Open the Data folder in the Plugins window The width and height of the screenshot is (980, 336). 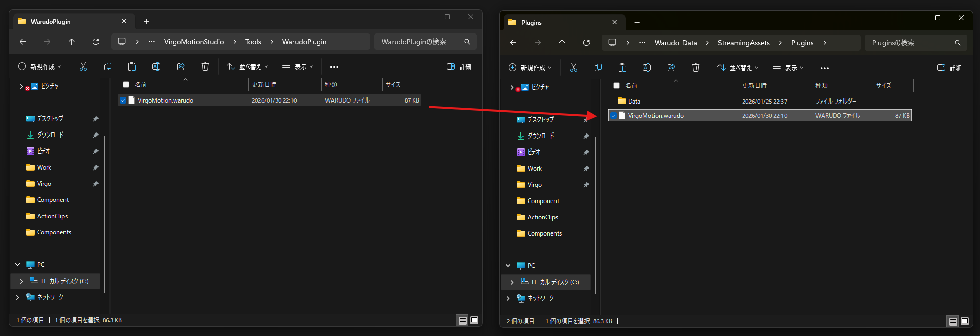click(x=634, y=102)
